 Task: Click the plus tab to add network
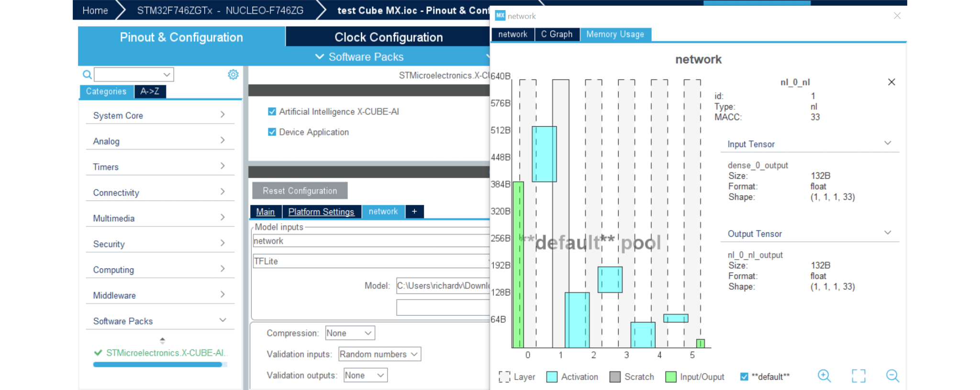[x=414, y=211]
